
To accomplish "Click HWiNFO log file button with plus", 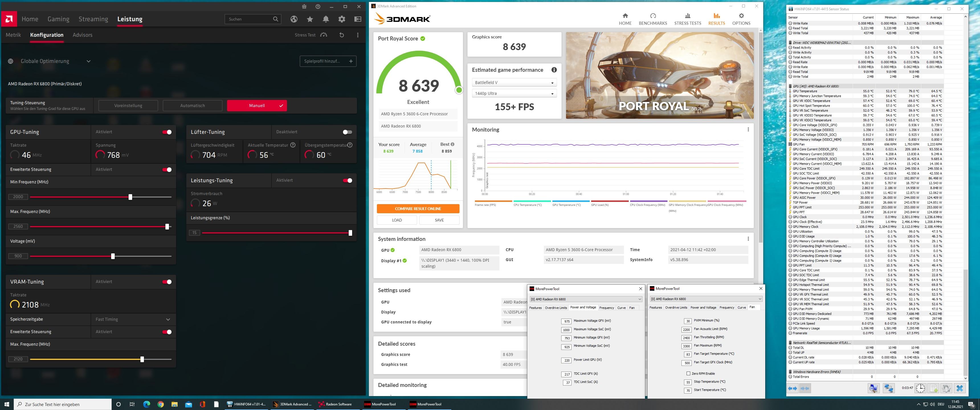I will (x=934, y=388).
